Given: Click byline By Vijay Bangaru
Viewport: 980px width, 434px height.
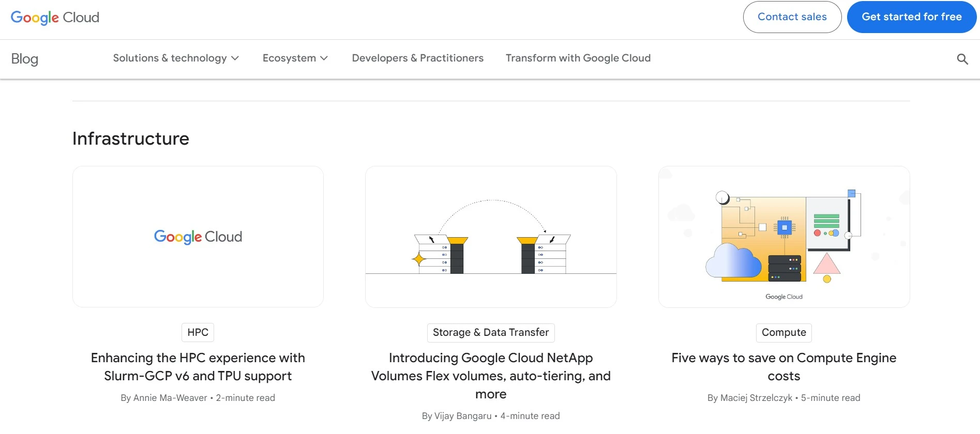Looking at the screenshot, I should pos(457,416).
